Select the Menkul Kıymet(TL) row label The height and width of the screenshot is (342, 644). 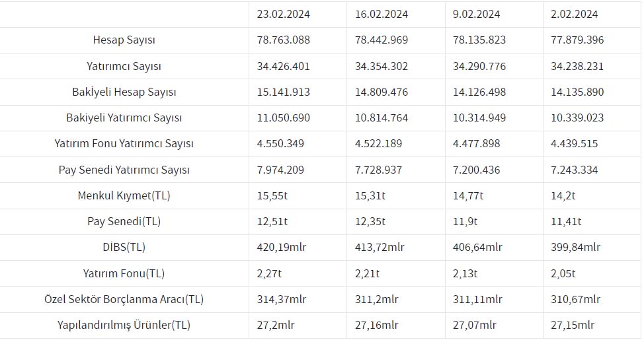tap(124, 195)
